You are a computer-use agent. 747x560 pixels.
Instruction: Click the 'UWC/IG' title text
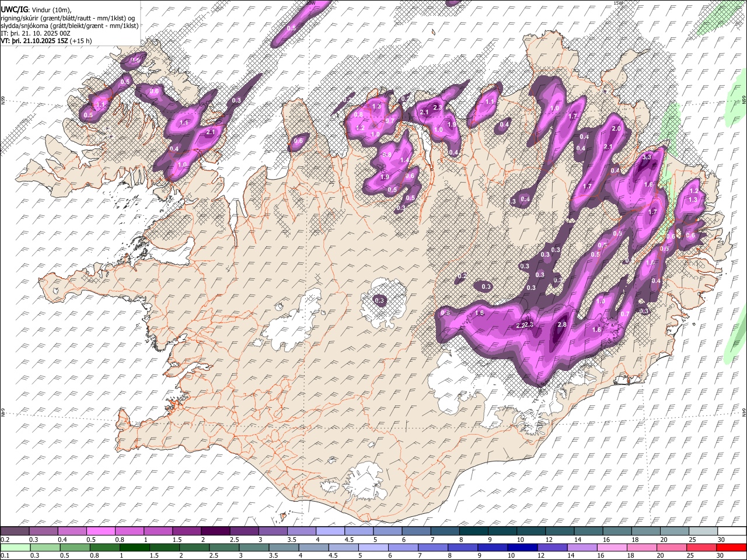(x=14, y=9)
